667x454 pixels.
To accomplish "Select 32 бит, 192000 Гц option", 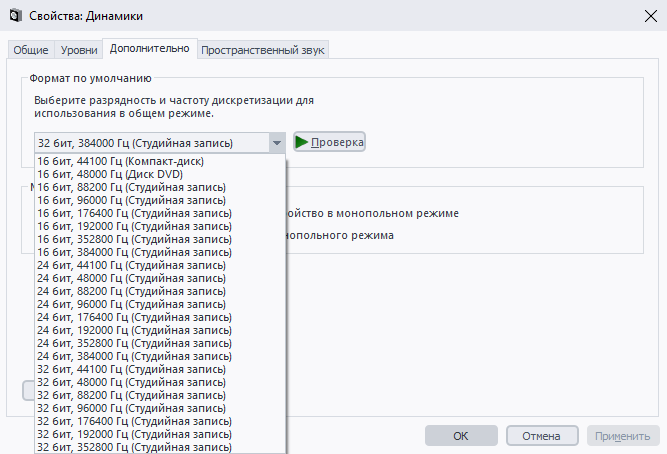I will (160, 434).
